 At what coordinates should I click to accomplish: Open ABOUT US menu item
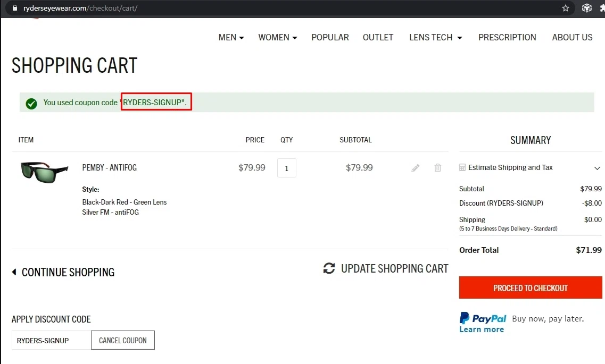(x=572, y=37)
